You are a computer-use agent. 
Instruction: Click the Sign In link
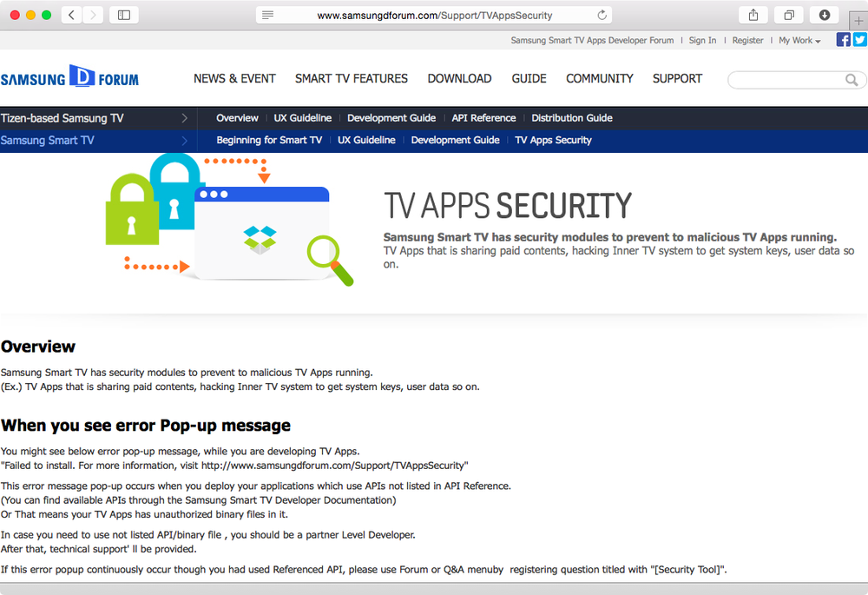coord(702,41)
